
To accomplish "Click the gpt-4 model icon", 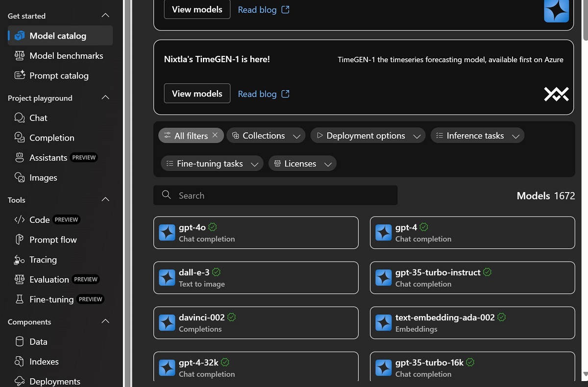I will coord(384,233).
